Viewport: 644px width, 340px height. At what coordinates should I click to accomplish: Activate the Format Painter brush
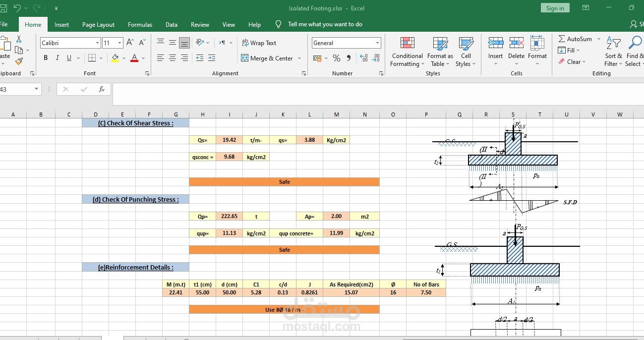click(x=19, y=61)
